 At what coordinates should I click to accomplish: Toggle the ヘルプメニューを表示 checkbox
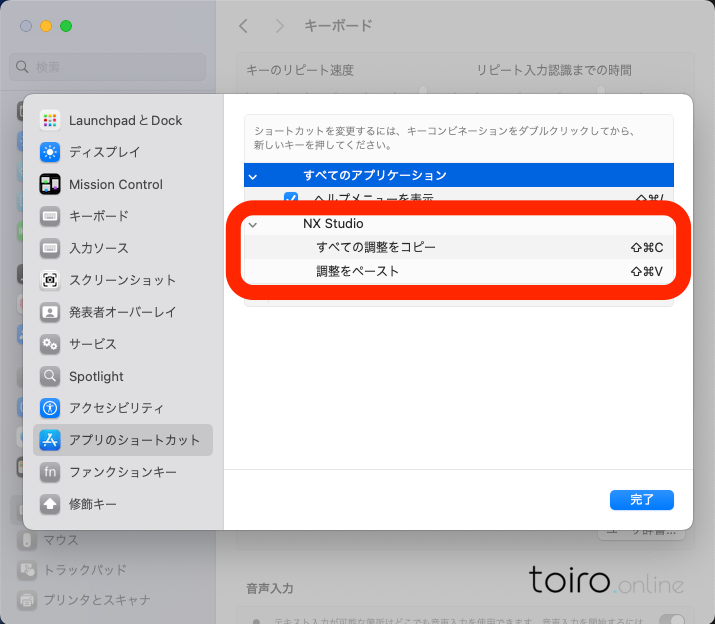point(291,198)
